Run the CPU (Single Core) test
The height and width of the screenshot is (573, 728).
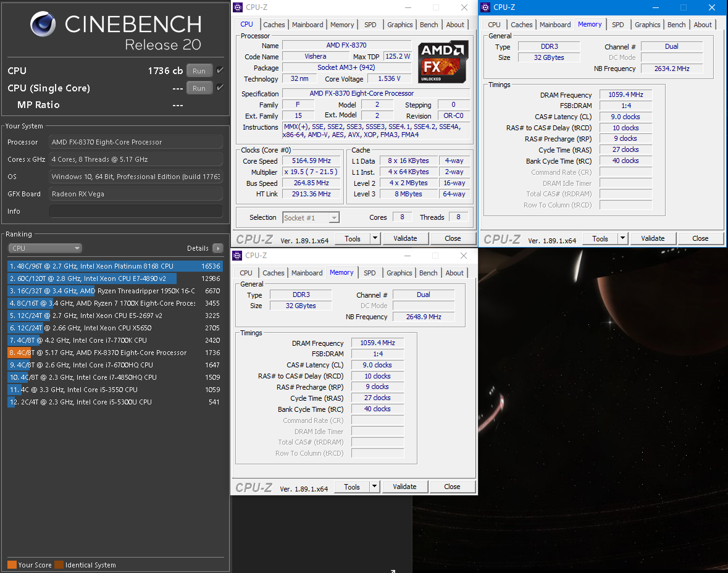199,88
